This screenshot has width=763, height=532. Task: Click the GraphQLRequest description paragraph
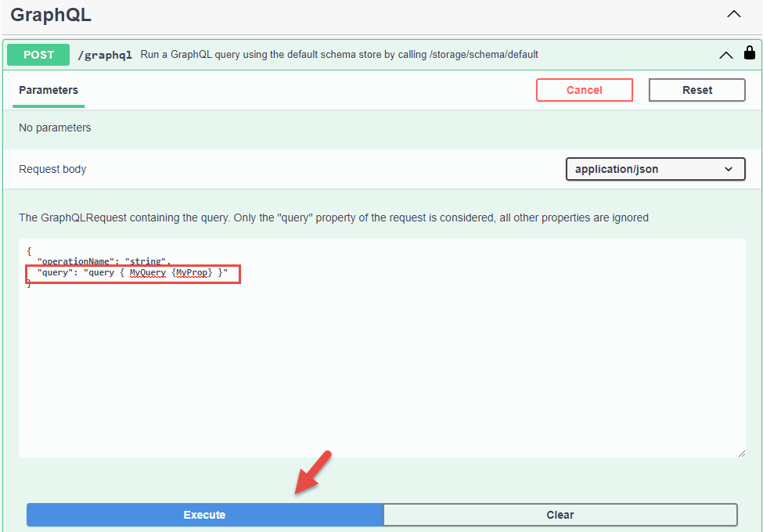coord(333,217)
